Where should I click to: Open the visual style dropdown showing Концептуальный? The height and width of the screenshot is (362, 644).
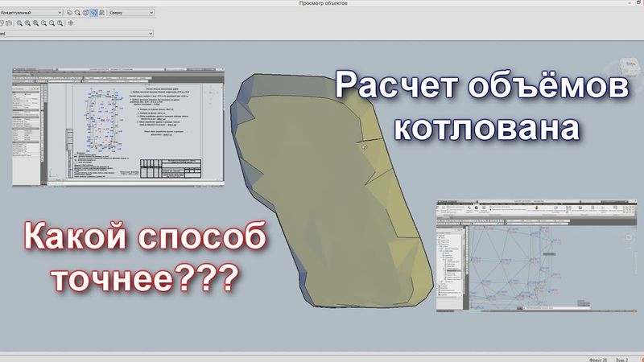(31, 13)
